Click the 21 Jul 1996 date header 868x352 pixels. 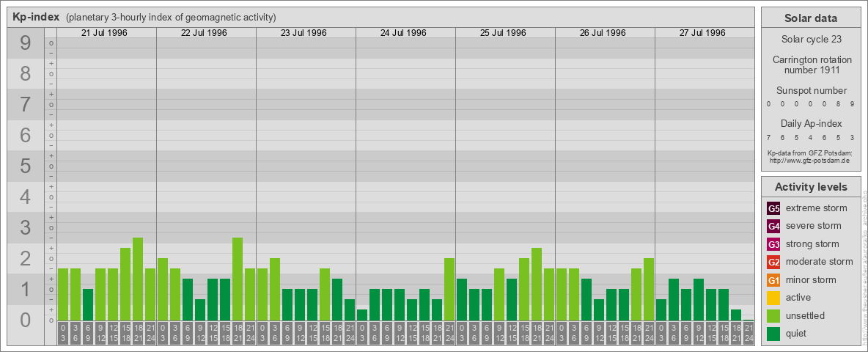click(104, 33)
